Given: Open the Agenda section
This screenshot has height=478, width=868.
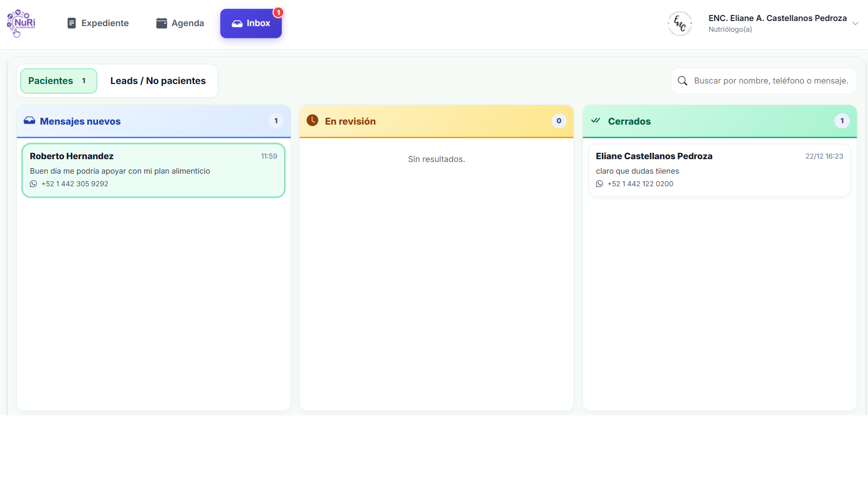Looking at the screenshot, I should (x=180, y=23).
